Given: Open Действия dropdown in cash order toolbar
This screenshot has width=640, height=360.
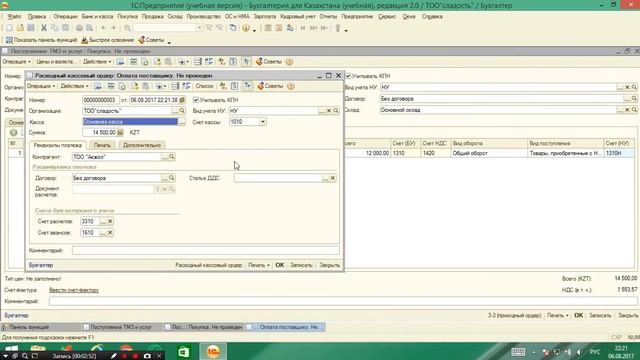Looking at the screenshot, I should click(x=74, y=86).
